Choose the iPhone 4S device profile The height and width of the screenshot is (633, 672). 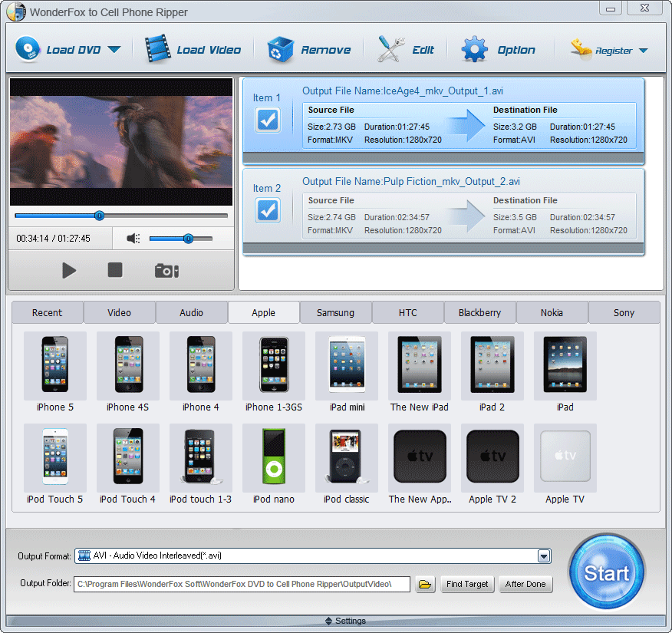coord(127,372)
